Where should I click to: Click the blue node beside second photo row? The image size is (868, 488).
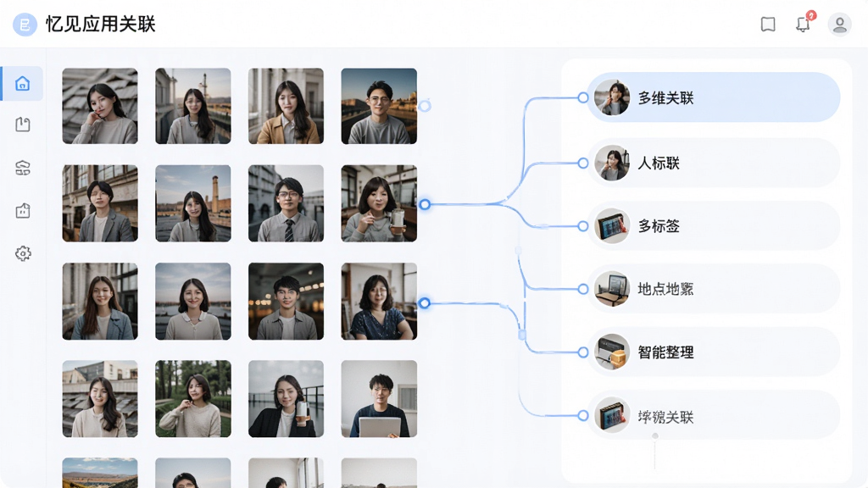click(x=425, y=204)
